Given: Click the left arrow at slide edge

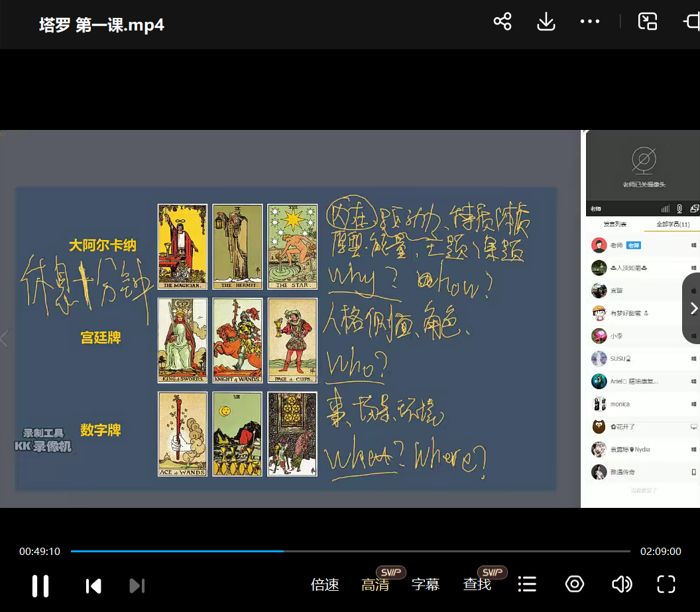Looking at the screenshot, I should (x=5, y=338).
